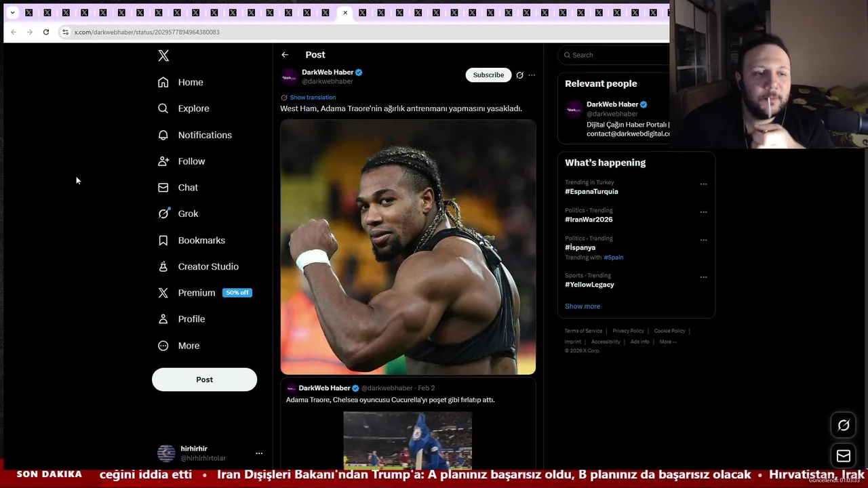Viewport: 868px width, 488px height.
Task: Click browser reload button
Action: point(46,32)
